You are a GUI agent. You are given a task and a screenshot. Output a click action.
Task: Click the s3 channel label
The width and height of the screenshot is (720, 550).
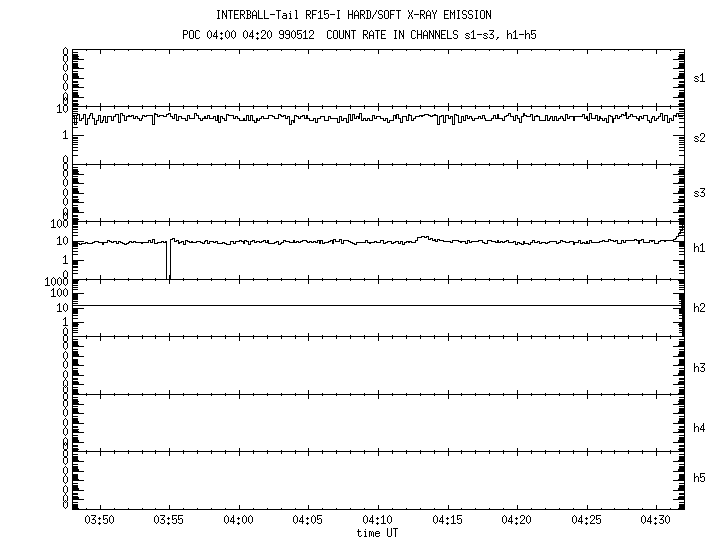[x=700, y=192]
